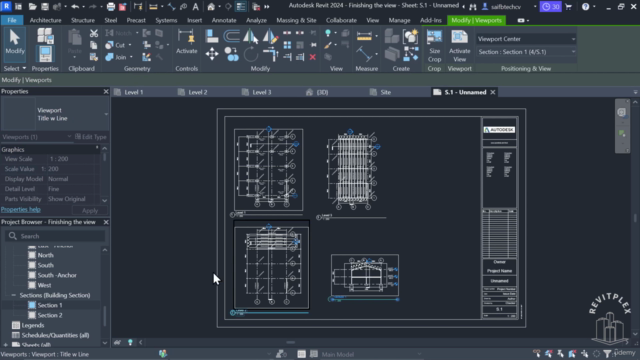Select Section 2 in Project Browser

pyautogui.click(x=50, y=315)
